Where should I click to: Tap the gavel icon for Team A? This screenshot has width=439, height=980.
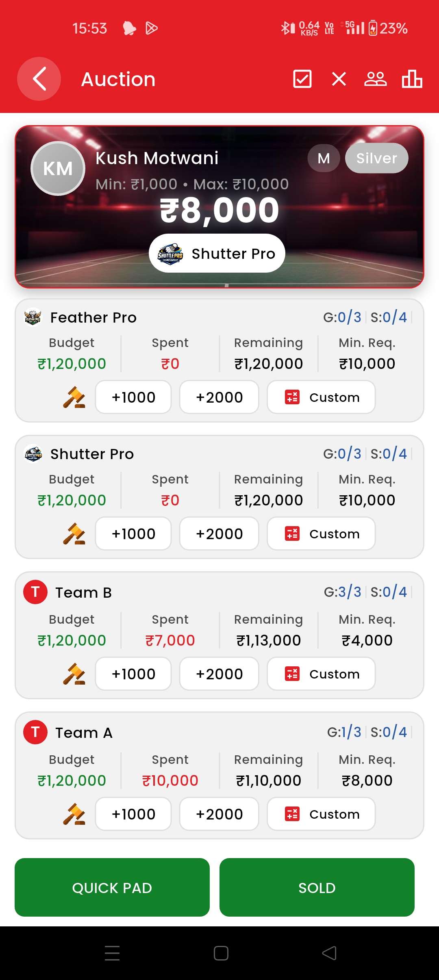74,814
